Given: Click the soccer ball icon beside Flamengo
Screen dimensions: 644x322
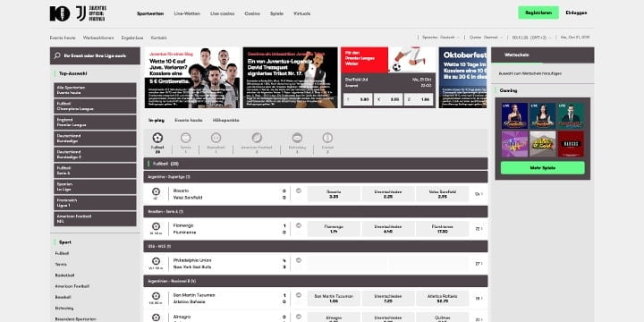Looking at the screenshot, I should click(156, 226).
